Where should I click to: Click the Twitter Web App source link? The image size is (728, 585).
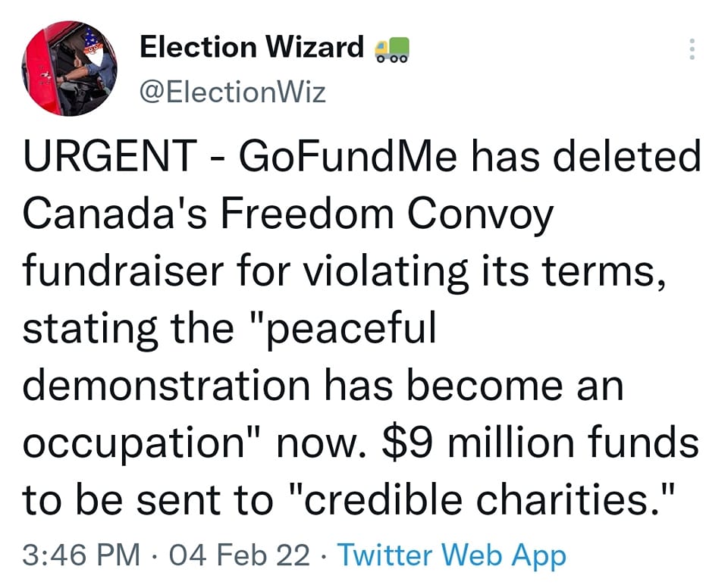(x=451, y=556)
